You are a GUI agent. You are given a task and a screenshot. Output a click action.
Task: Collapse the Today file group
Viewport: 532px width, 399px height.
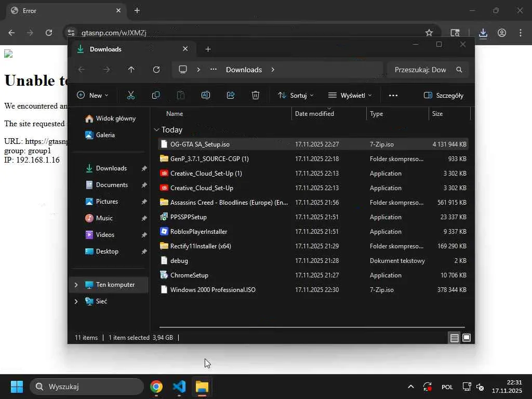156,130
